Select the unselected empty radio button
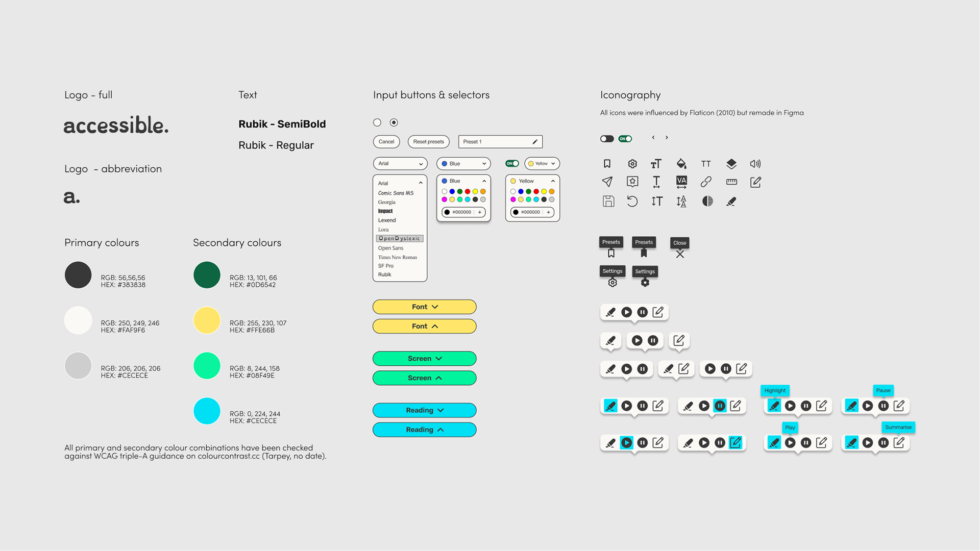Screen dimensions: 980x551 pos(377,122)
